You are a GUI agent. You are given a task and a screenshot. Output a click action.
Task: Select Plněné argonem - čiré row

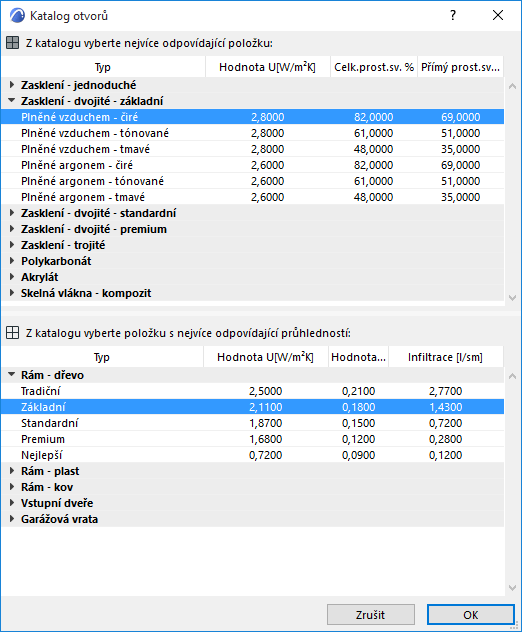pos(252,165)
